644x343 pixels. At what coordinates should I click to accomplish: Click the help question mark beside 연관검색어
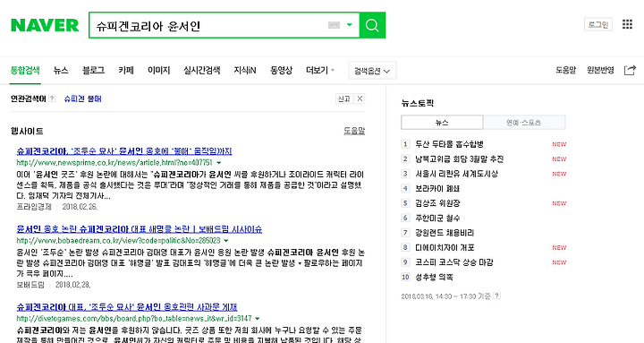pyautogui.click(x=52, y=99)
